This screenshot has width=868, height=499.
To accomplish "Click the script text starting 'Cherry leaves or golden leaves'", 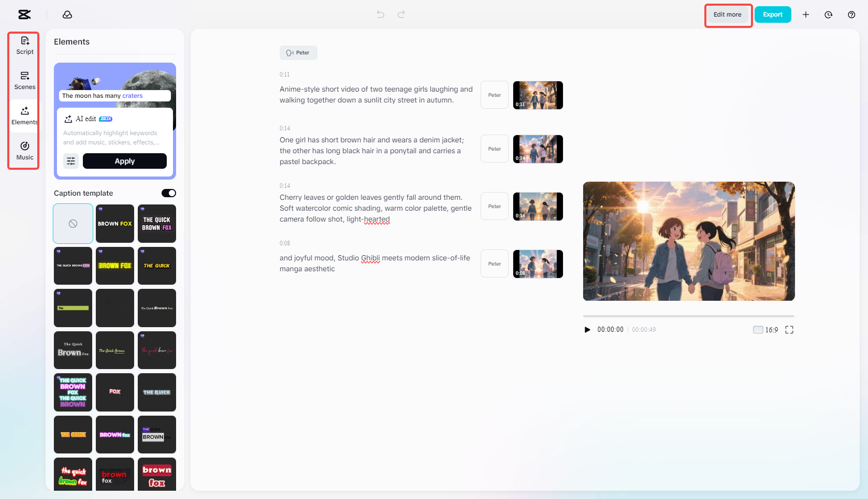I will (x=376, y=208).
